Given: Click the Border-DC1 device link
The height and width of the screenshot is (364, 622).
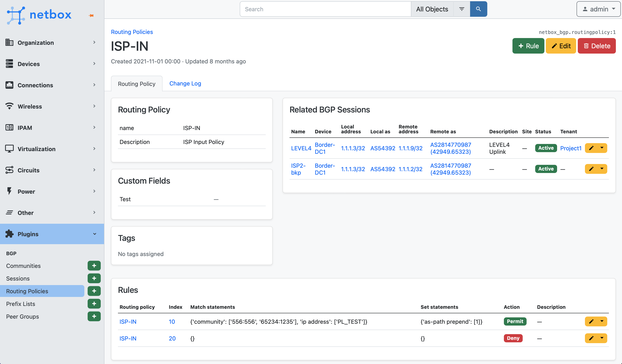Looking at the screenshot, I should (x=325, y=148).
